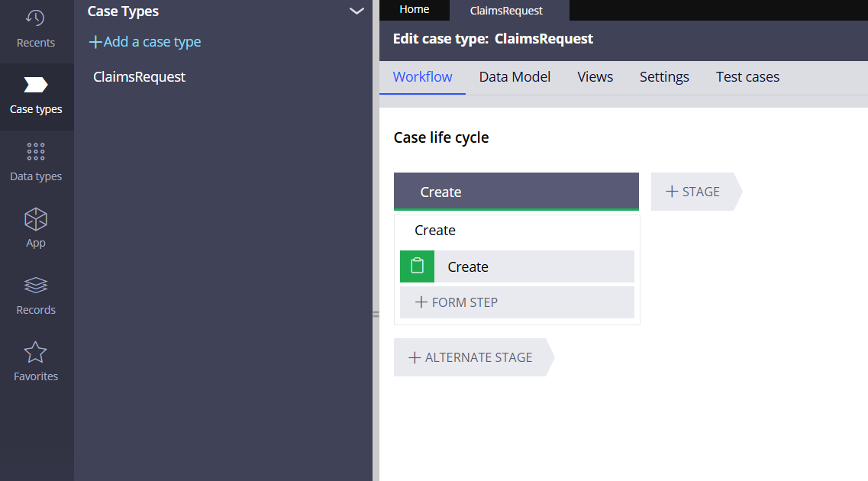This screenshot has width=868, height=481.
Task: Select the Case types sidebar icon
Action: pyautogui.click(x=36, y=92)
